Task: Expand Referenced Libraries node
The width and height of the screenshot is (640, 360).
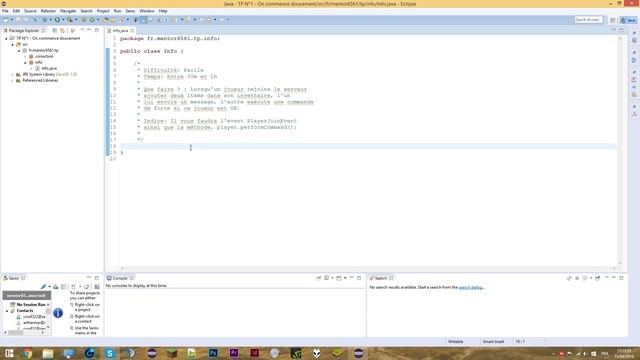Action: (x=13, y=80)
